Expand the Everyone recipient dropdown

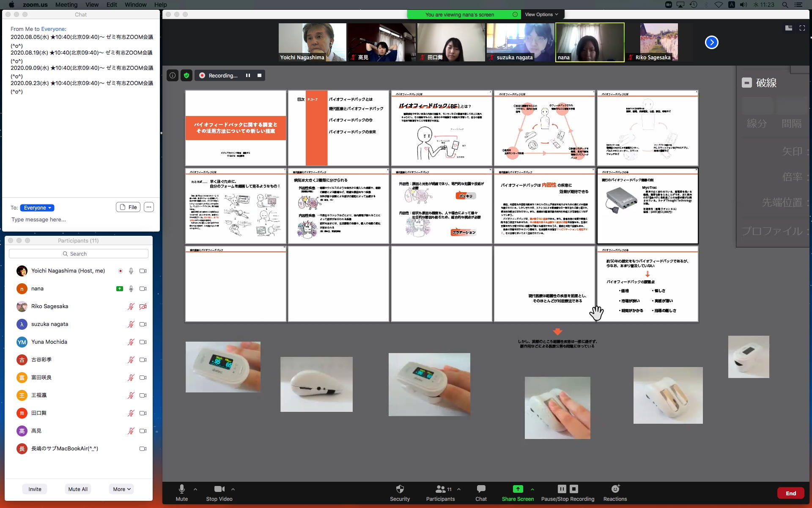pos(37,207)
